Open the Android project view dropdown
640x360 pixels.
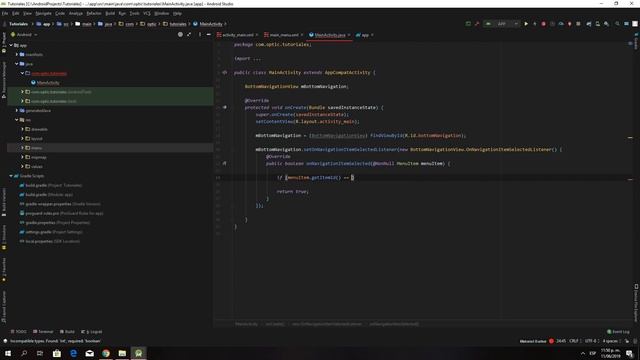24,35
